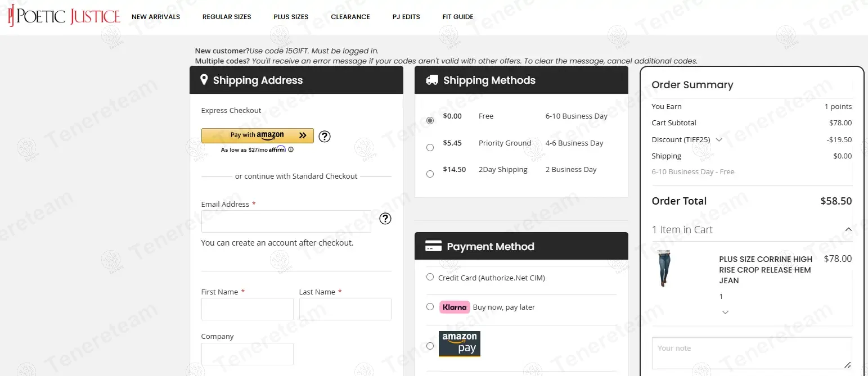
Task: Choose Klarna Buy now, pay later
Action: point(430,307)
